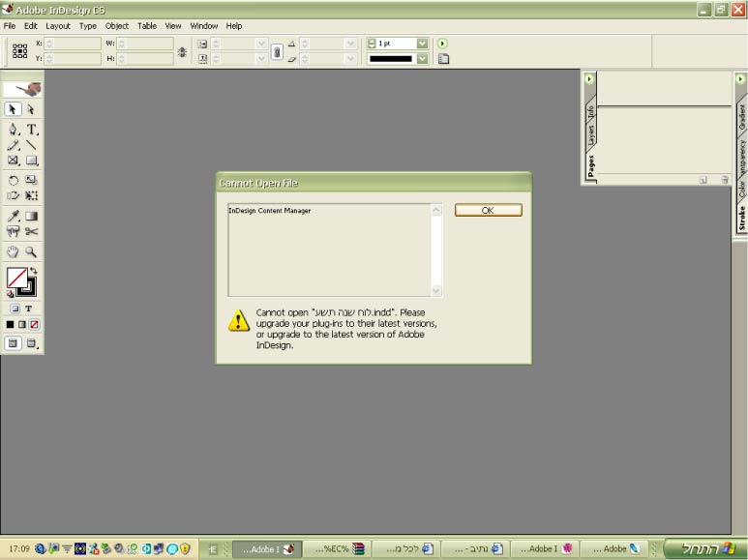Click the create new page icon in Pages panel
The image size is (748, 560).
click(703, 180)
